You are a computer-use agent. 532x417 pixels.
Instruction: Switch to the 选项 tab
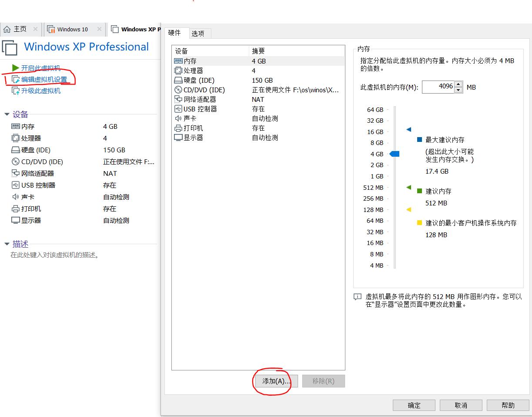point(199,33)
